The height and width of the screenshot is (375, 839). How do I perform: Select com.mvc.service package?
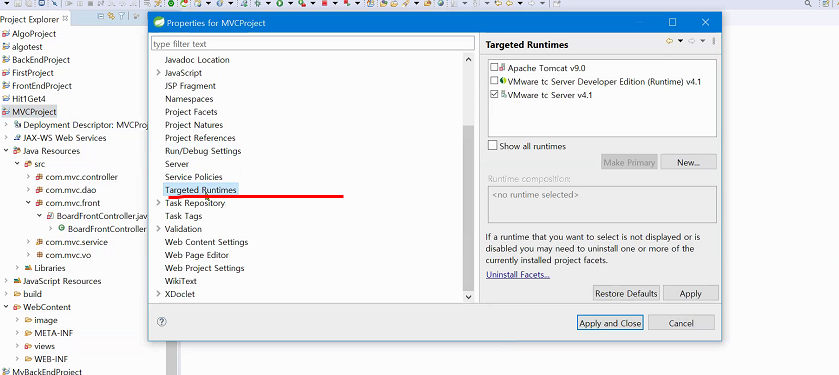76,242
